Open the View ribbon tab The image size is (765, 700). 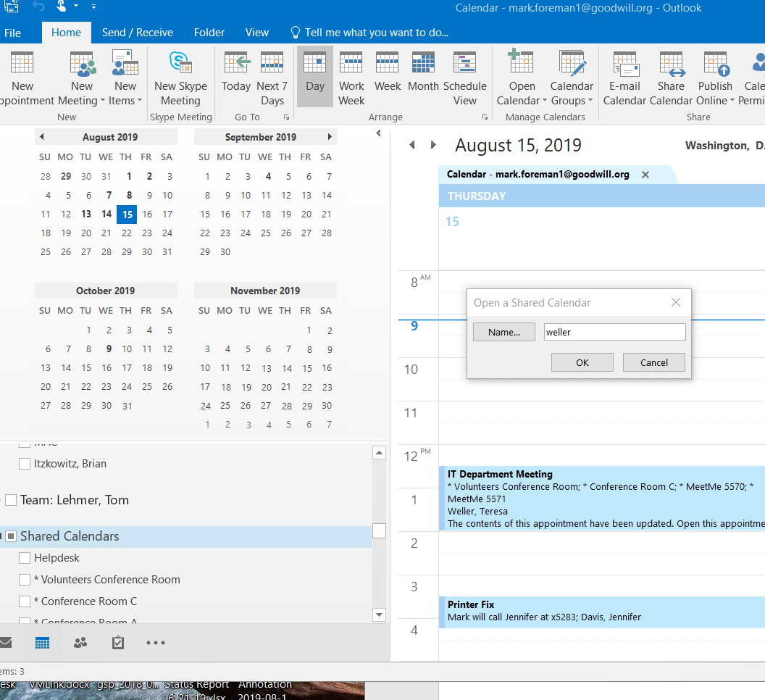click(257, 33)
